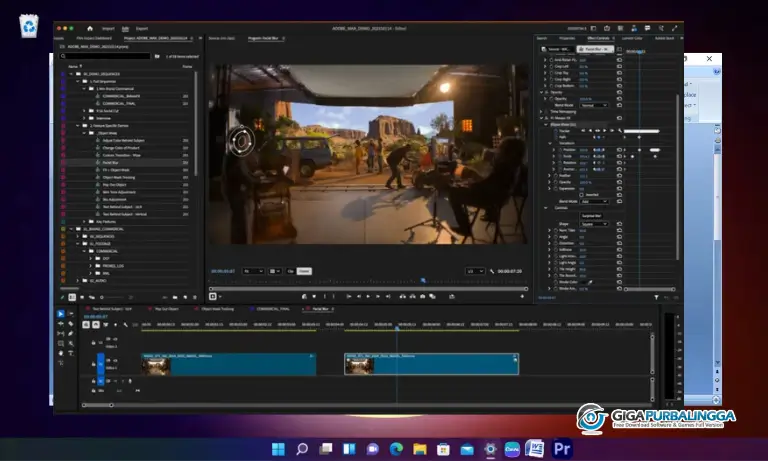The height and width of the screenshot is (461, 768).
Task: Toggle V1 source patching blue button
Action: point(100,364)
